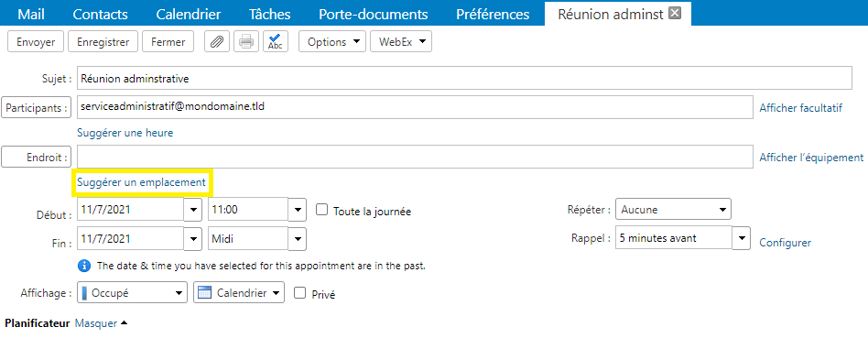
Task: Close the Réunion adminst tab
Action: [674, 14]
